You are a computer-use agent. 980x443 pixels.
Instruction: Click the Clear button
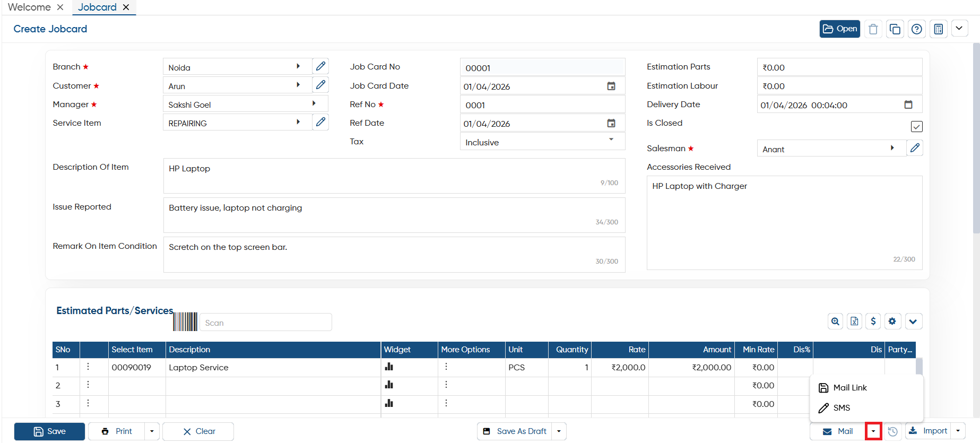point(198,431)
